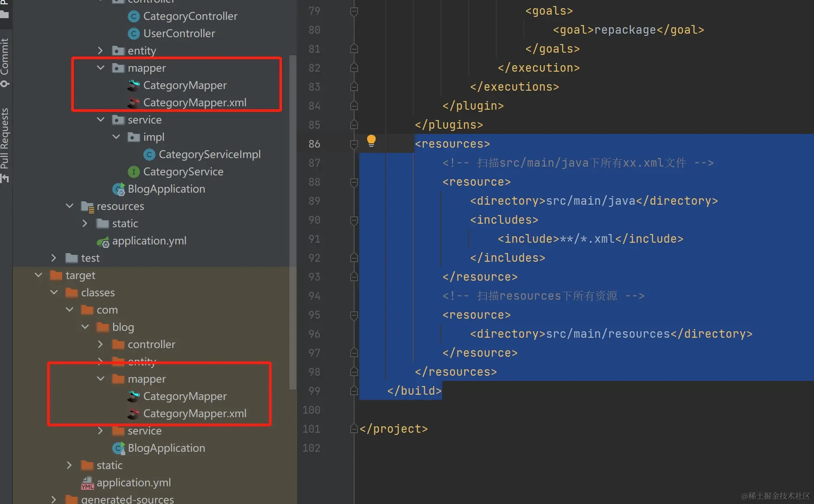This screenshot has height=504, width=814.
Task: Click the CategoryController class icon
Action: (x=134, y=16)
